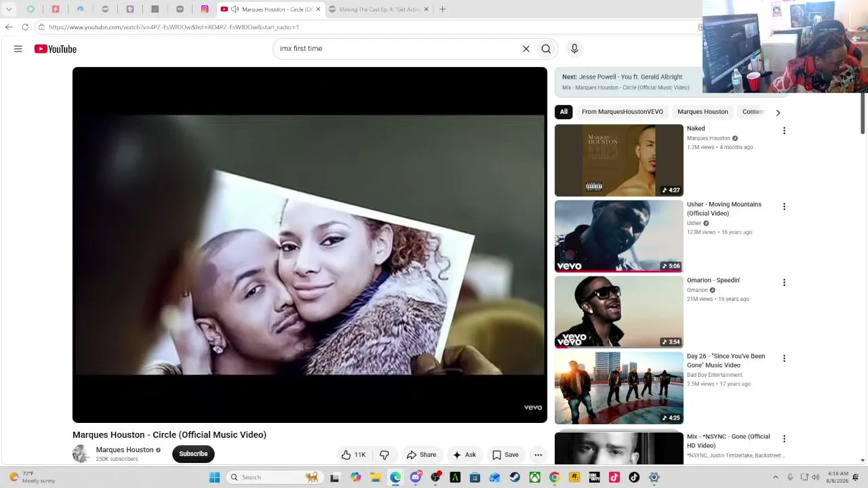Open the Next: Jesse Powell mix panel
868x488 pixels.
tap(629, 82)
